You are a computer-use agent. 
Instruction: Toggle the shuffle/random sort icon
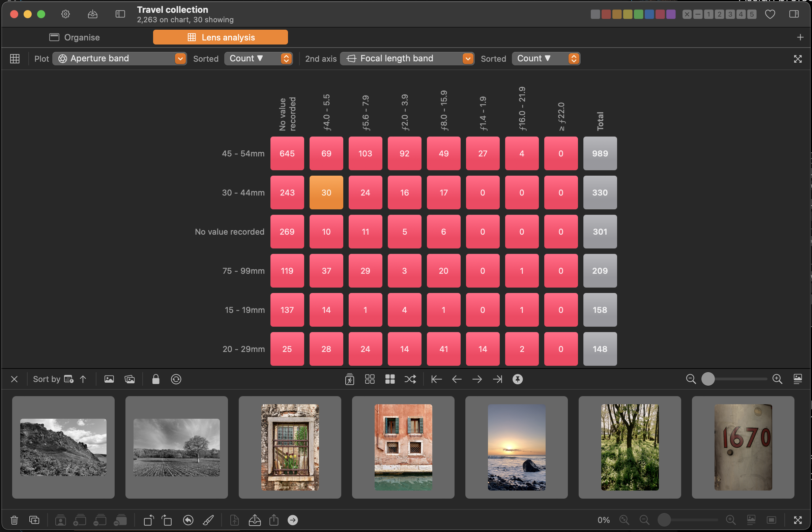(411, 379)
